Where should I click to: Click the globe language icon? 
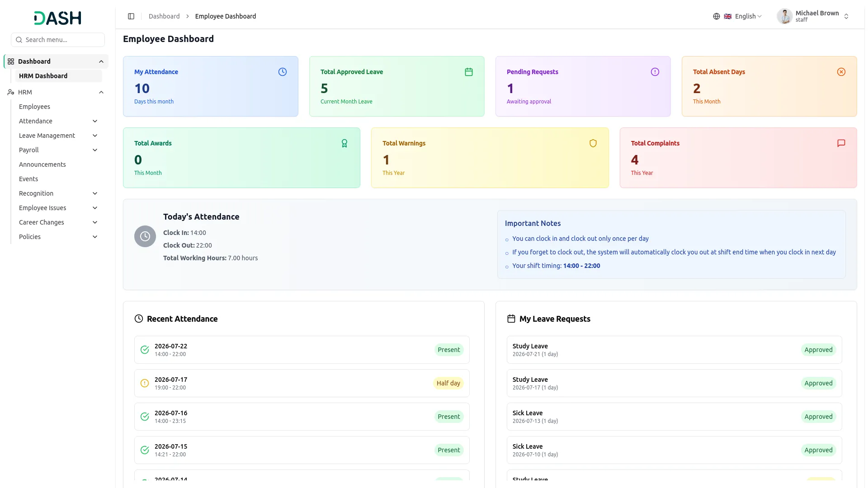(x=717, y=16)
